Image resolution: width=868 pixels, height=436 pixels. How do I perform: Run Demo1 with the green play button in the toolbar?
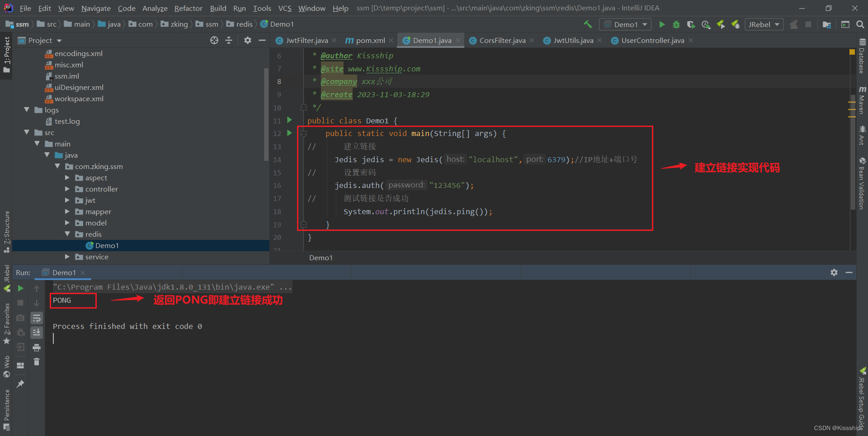tap(662, 24)
